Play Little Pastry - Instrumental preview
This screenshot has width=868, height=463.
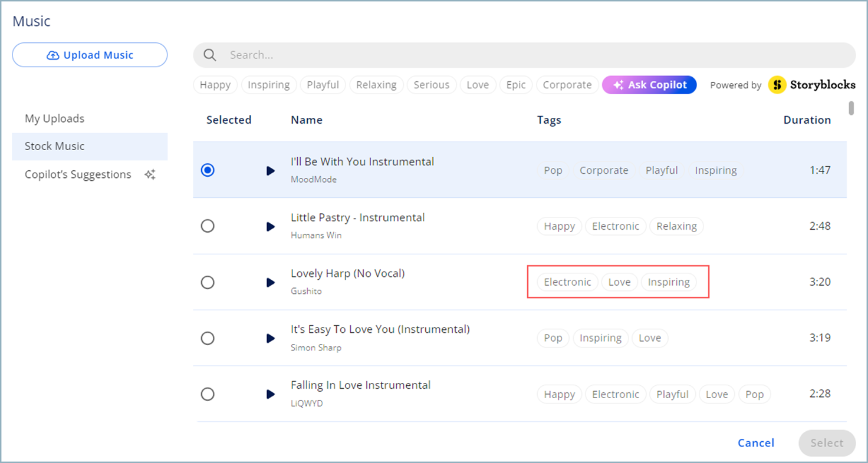[x=271, y=227]
